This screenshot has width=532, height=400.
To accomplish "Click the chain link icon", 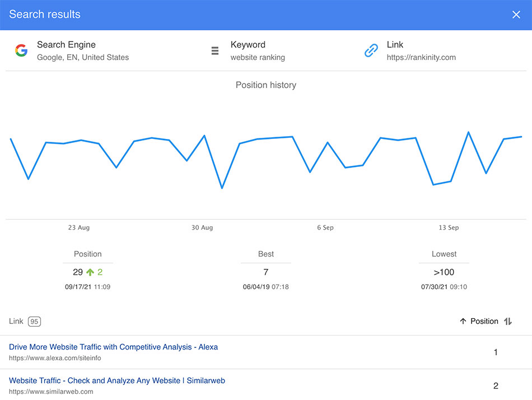I will [x=371, y=50].
